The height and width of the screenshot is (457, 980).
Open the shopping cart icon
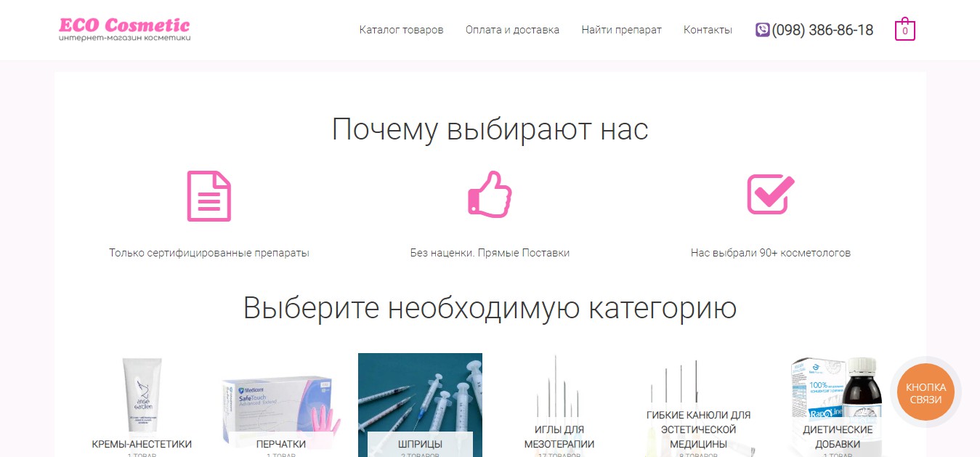pyautogui.click(x=904, y=29)
